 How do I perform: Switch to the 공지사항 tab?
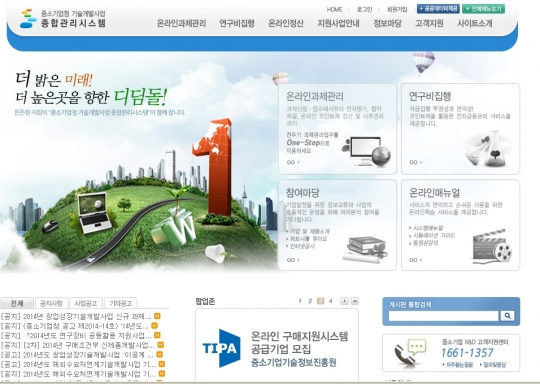click(x=51, y=303)
